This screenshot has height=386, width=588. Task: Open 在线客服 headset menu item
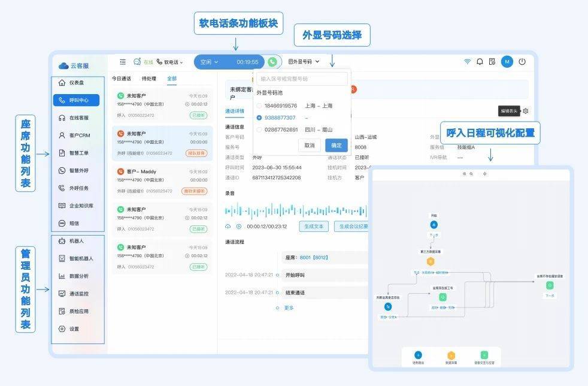(74, 118)
